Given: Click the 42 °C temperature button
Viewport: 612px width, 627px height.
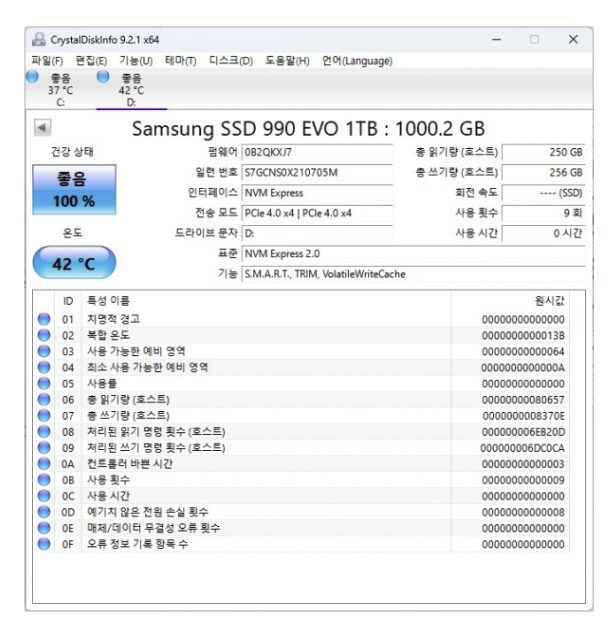Looking at the screenshot, I should pos(74,263).
